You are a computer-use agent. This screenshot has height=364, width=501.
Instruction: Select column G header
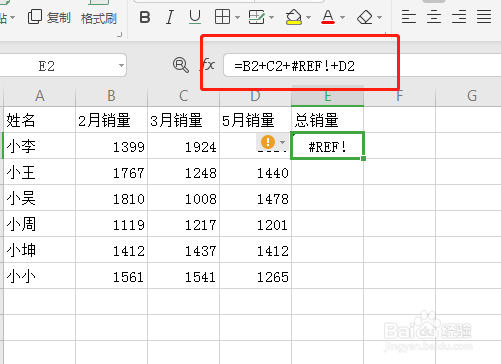[472, 96]
